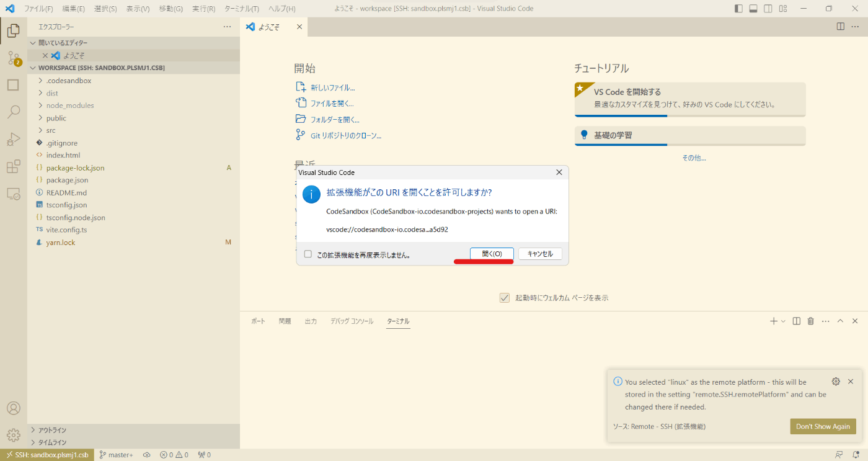Open notification settings gear icon

[836, 382]
